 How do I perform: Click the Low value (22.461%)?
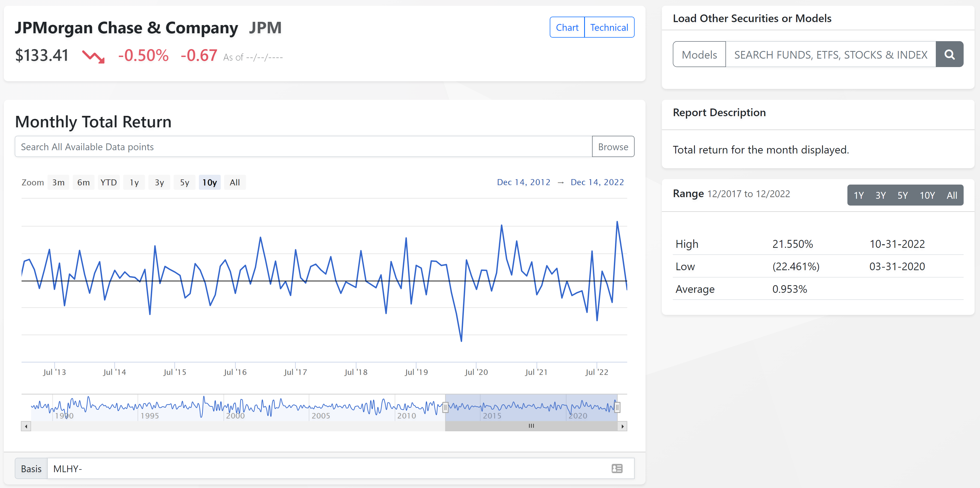click(796, 266)
